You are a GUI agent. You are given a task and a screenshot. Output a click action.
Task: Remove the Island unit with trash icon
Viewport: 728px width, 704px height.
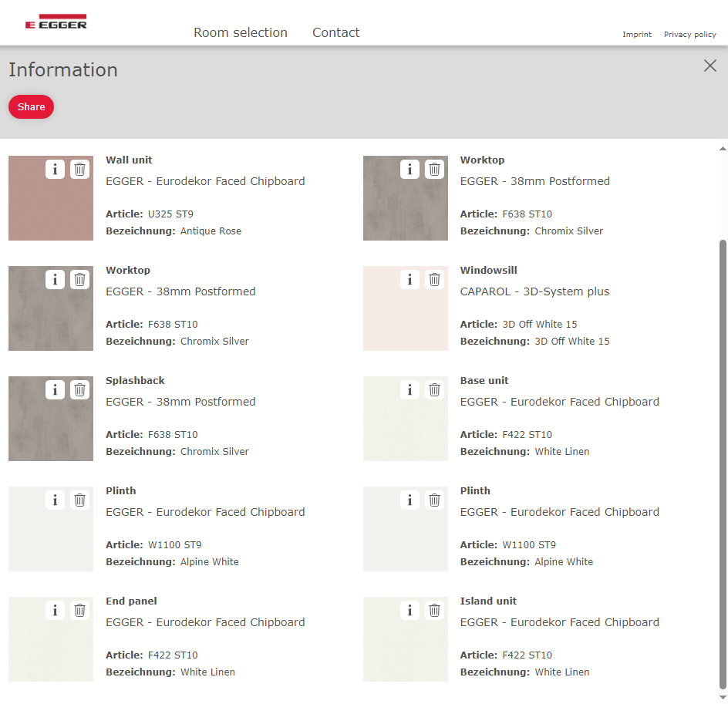click(434, 610)
